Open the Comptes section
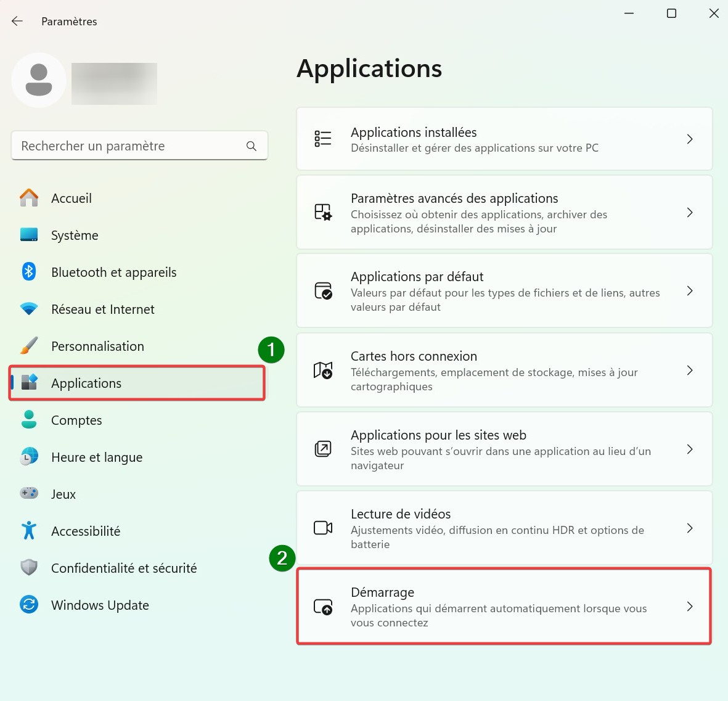Image resolution: width=728 pixels, height=701 pixels. pos(139,420)
